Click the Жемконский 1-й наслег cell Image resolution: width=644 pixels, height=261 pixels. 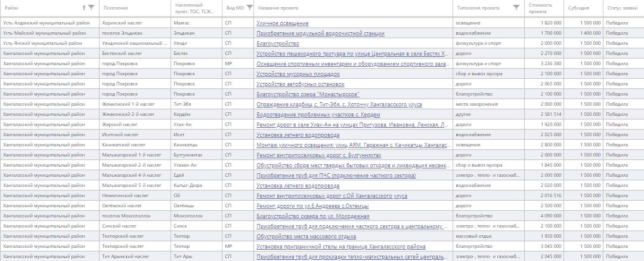(135, 104)
